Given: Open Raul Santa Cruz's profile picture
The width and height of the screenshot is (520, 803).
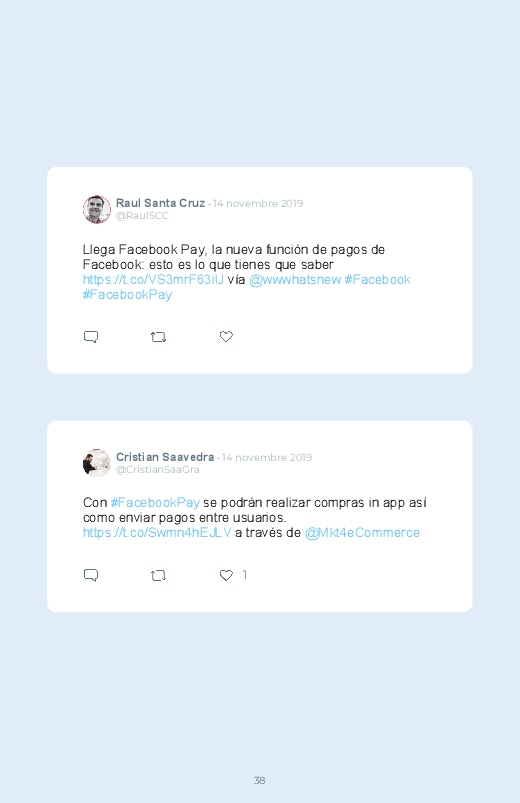Looking at the screenshot, I should point(97,209).
